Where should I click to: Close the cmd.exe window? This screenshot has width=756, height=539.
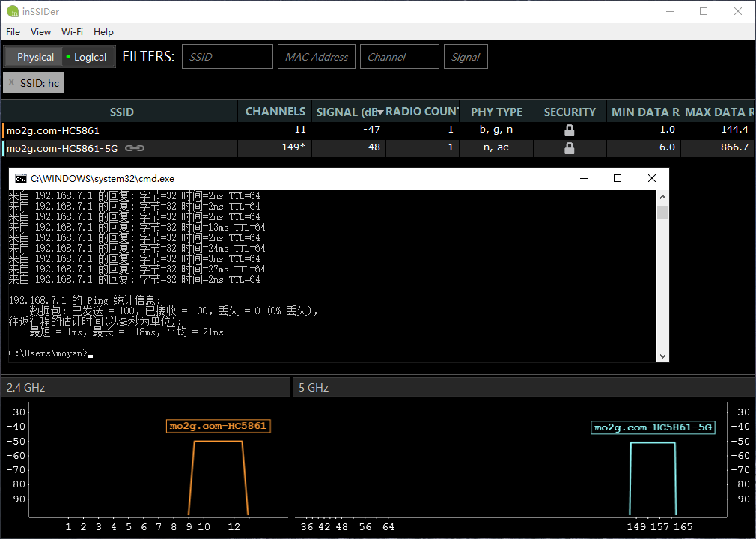652,178
